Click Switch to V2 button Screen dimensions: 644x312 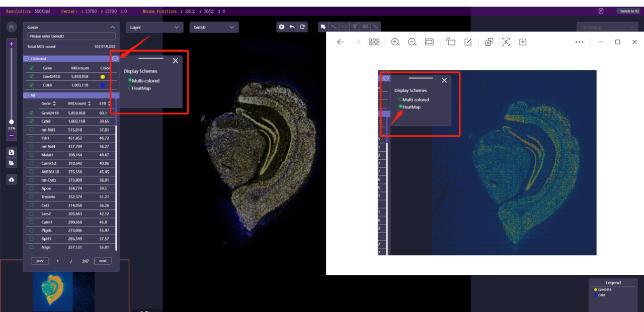pyautogui.click(x=627, y=11)
